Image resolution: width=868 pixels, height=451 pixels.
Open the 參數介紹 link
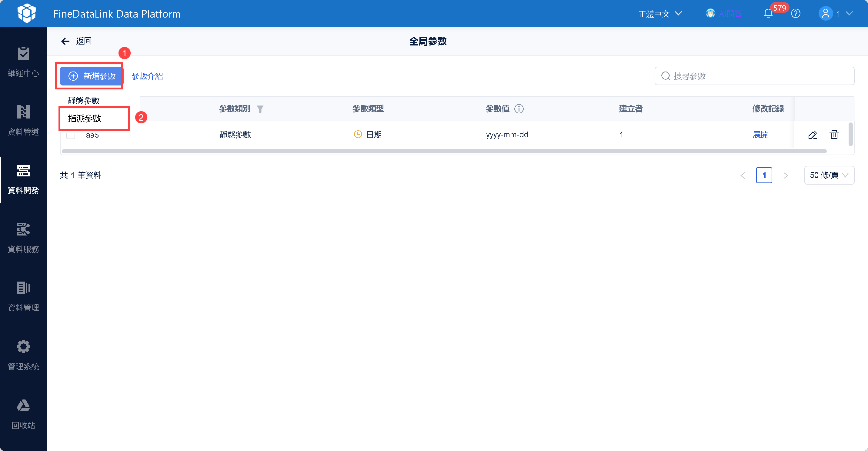[147, 76]
